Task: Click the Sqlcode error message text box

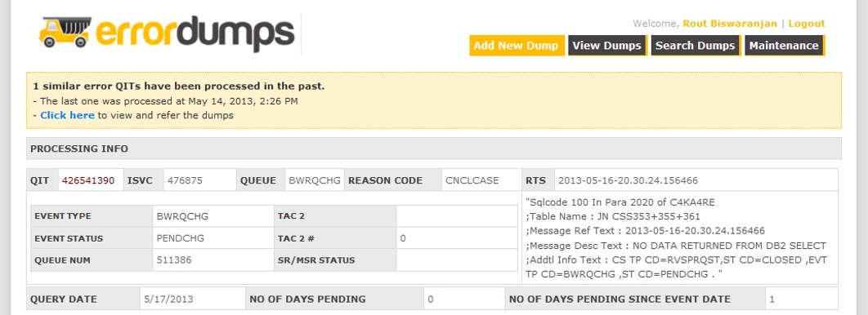Action: tap(680, 237)
